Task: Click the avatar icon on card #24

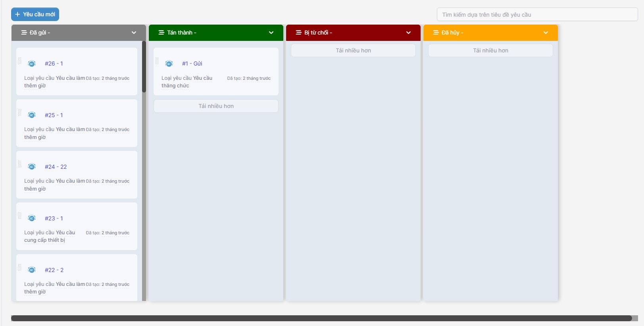Action: 32,167
